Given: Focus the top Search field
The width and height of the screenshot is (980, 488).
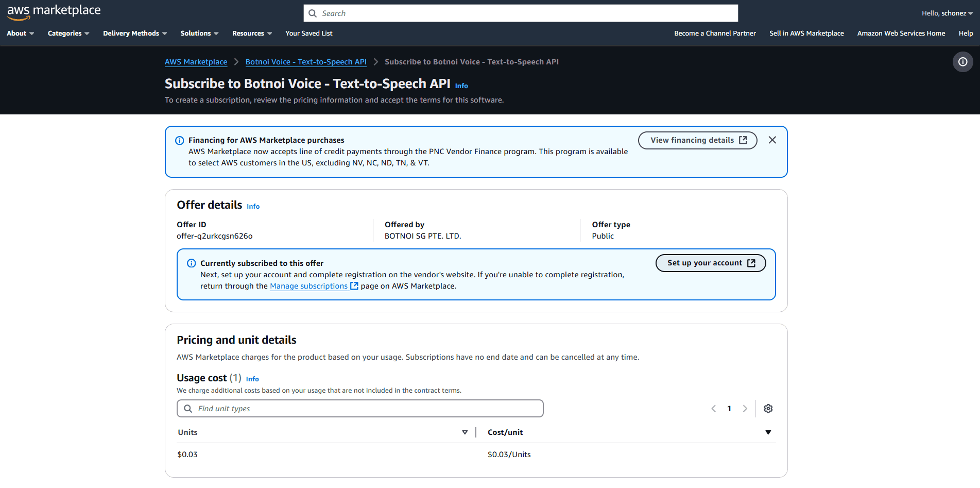Looking at the screenshot, I should pos(521,13).
